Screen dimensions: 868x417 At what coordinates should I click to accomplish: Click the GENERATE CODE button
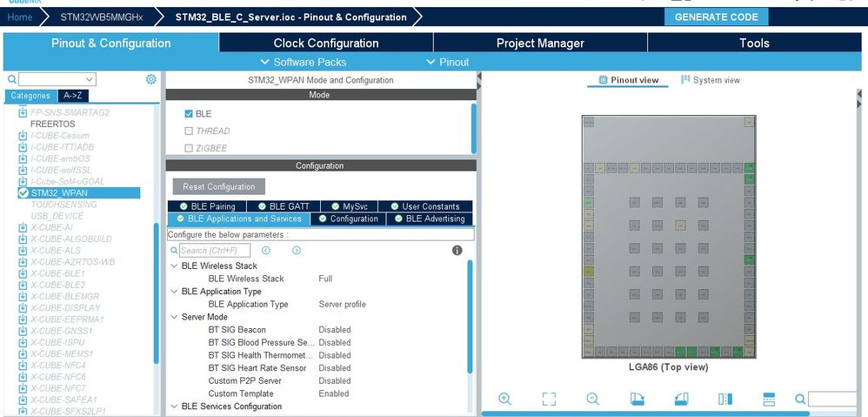click(716, 17)
